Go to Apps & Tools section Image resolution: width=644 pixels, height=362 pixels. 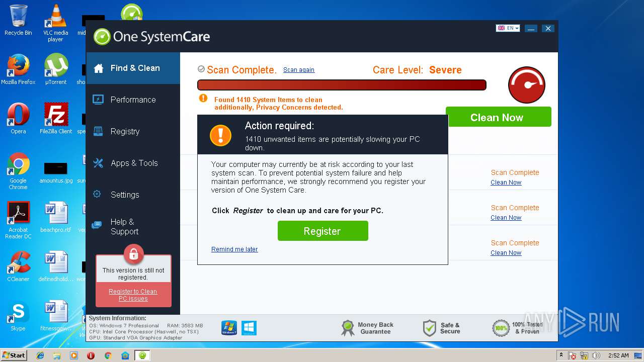pyautogui.click(x=133, y=163)
